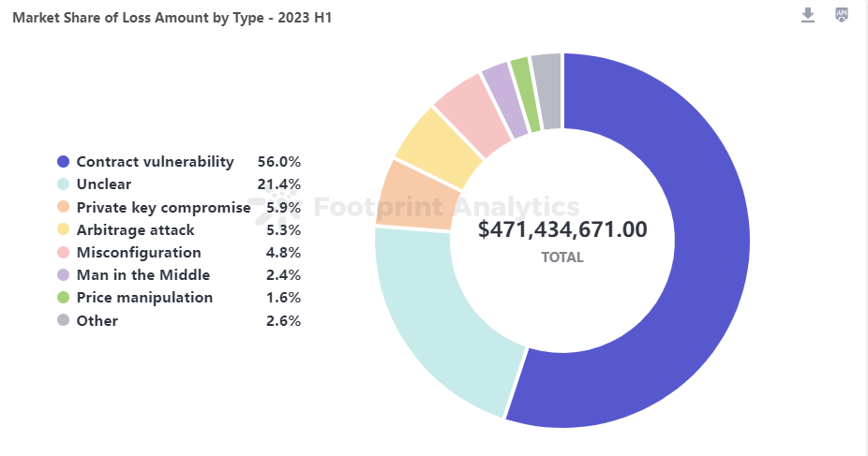
Task: Toggle the Misconfiguration legend dot
Action: tap(64, 253)
